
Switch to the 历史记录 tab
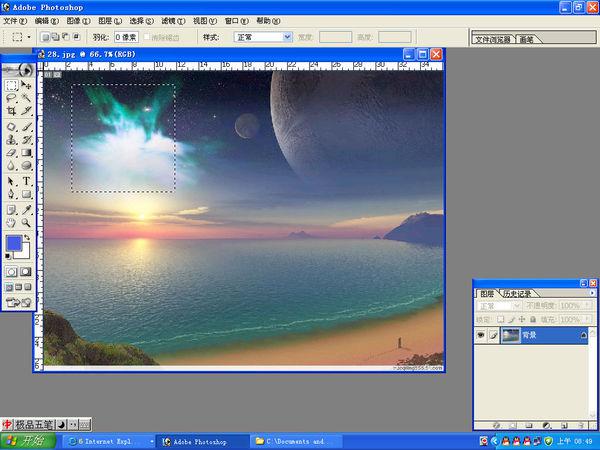[518, 294]
